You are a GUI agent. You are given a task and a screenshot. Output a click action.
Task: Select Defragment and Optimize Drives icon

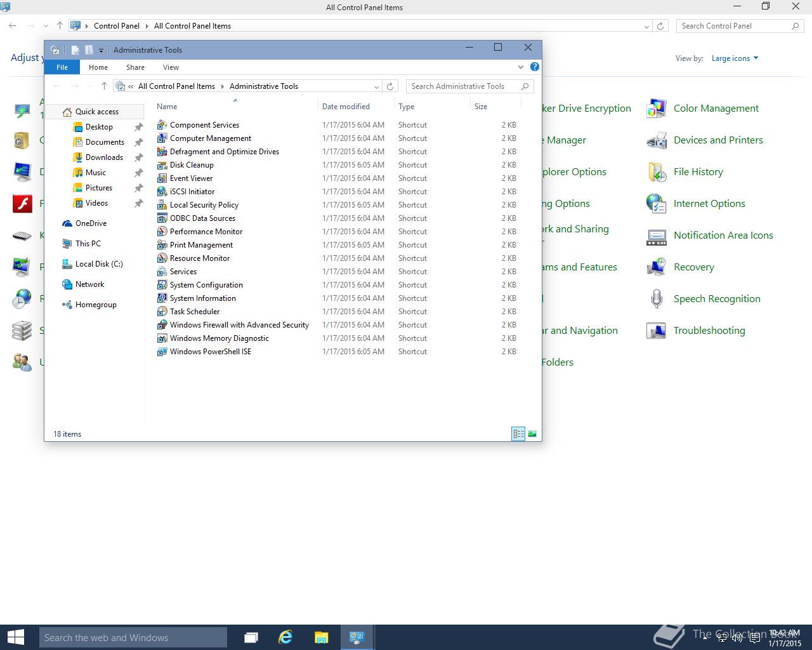click(x=162, y=152)
